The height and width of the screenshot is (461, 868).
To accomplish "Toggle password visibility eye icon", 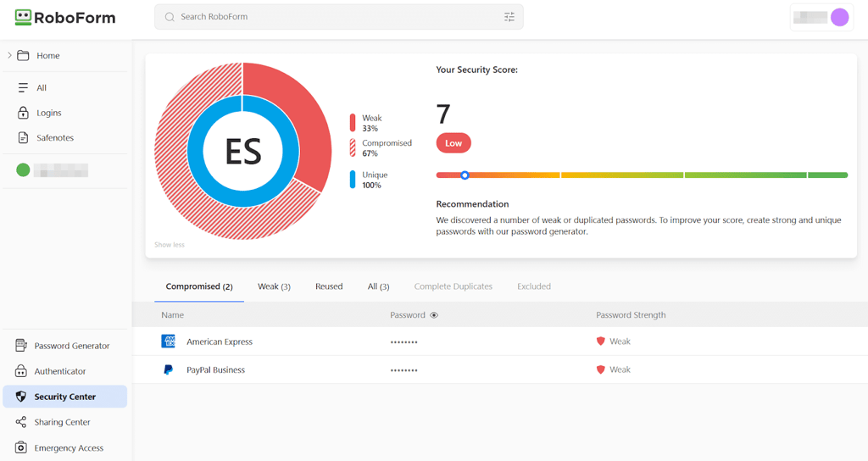I will click(434, 315).
